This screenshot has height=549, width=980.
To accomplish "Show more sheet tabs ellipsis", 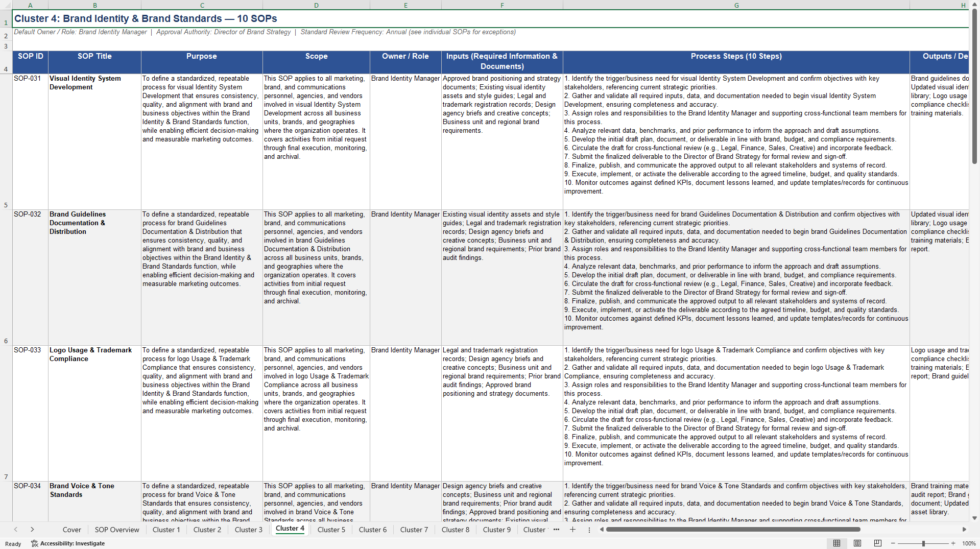I will coord(556,530).
